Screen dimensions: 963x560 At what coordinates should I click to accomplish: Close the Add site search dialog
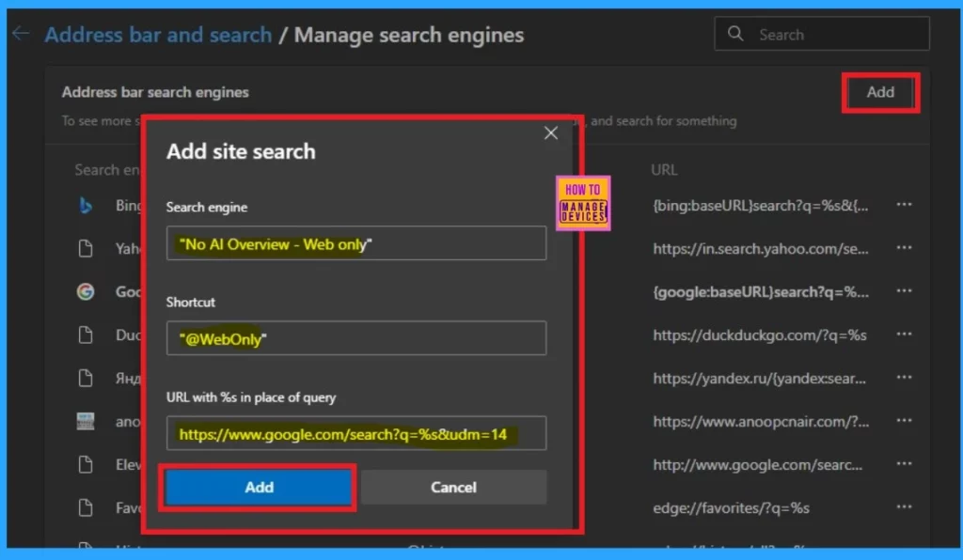(551, 133)
